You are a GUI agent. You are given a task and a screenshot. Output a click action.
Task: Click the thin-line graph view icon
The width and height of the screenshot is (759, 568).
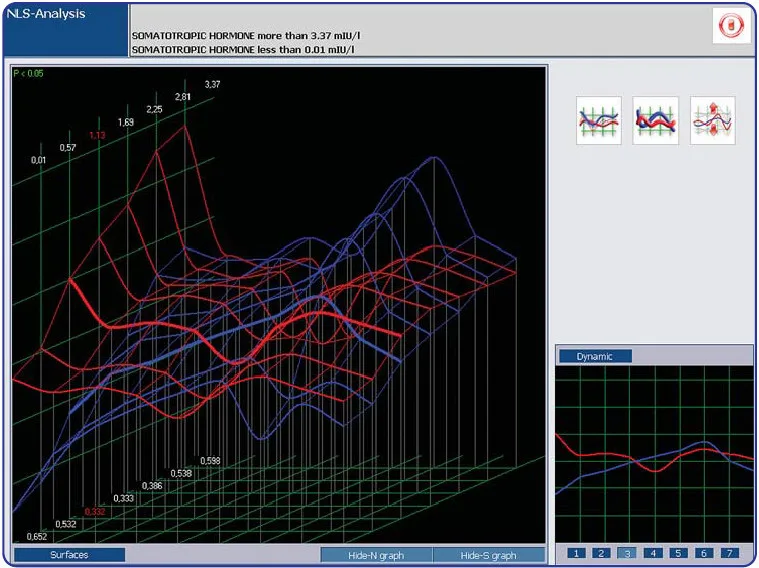pos(599,122)
